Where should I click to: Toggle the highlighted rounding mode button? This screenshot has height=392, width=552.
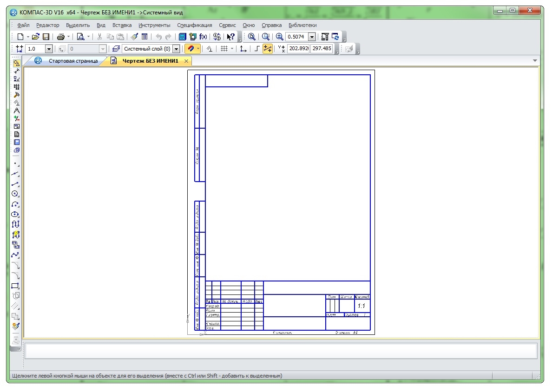click(268, 49)
